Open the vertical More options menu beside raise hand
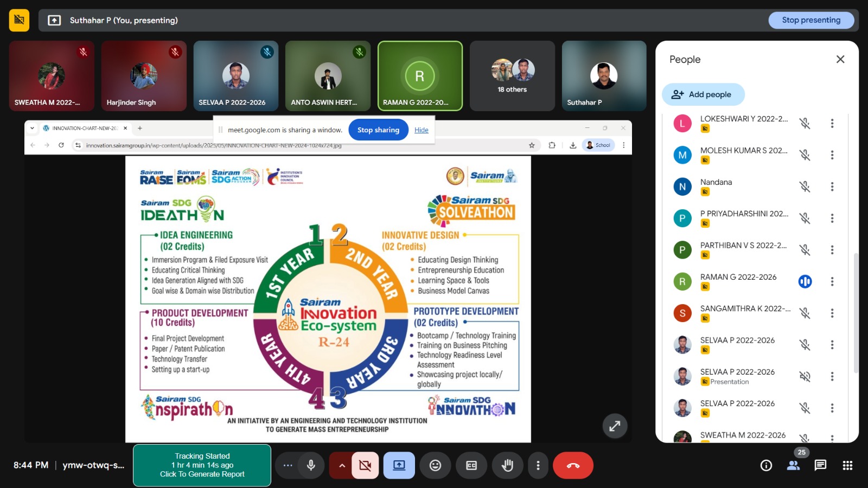868x488 pixels. point(538,465)
